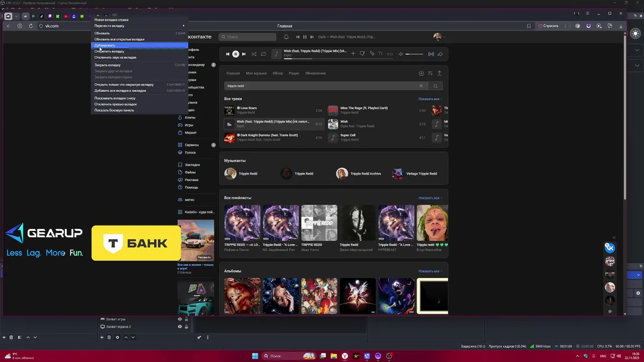Click the download music icon

[421, 73]
